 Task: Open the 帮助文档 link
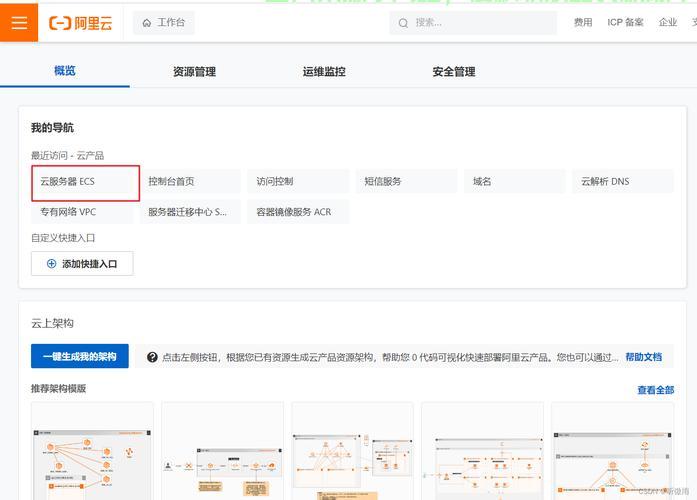(x=644, y=357)
